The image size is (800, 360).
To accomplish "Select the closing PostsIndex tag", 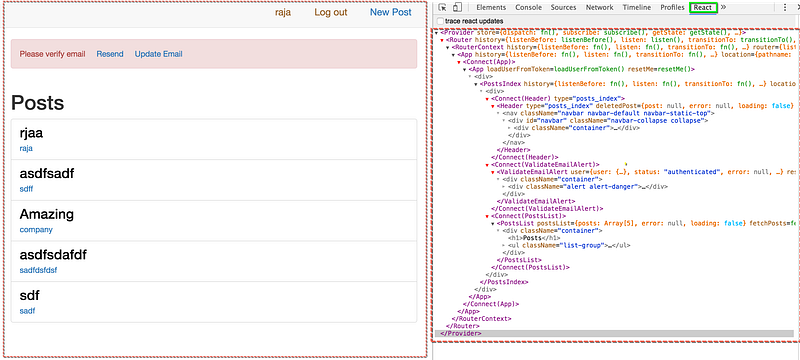I will coord(504,282).
